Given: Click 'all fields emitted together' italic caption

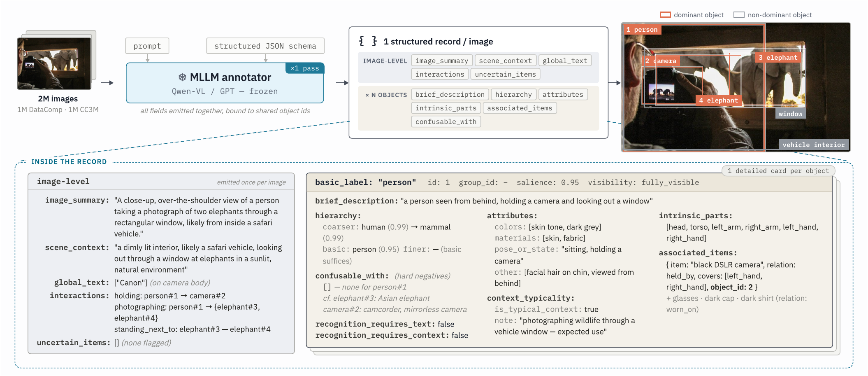Looking at the screenshot, I should click(225, 111).
